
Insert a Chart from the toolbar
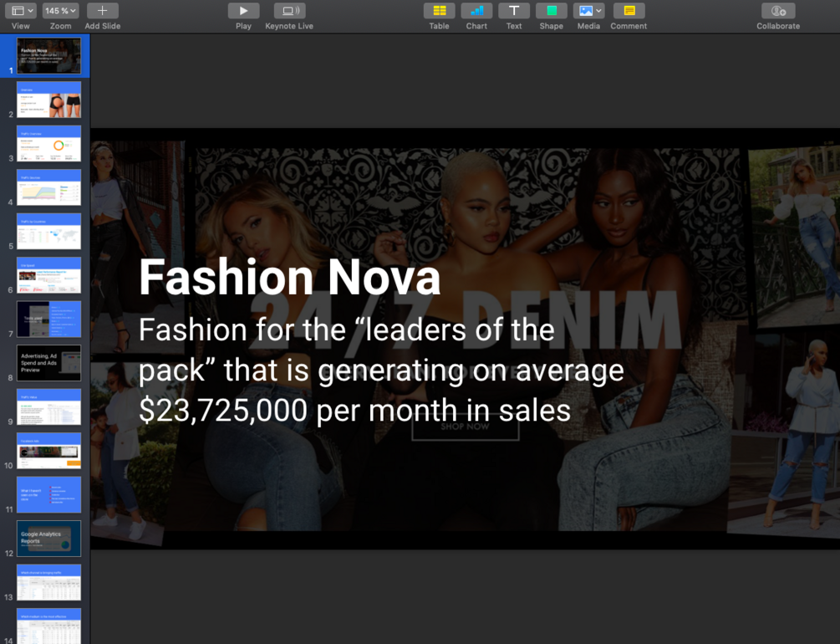(476, 11)
